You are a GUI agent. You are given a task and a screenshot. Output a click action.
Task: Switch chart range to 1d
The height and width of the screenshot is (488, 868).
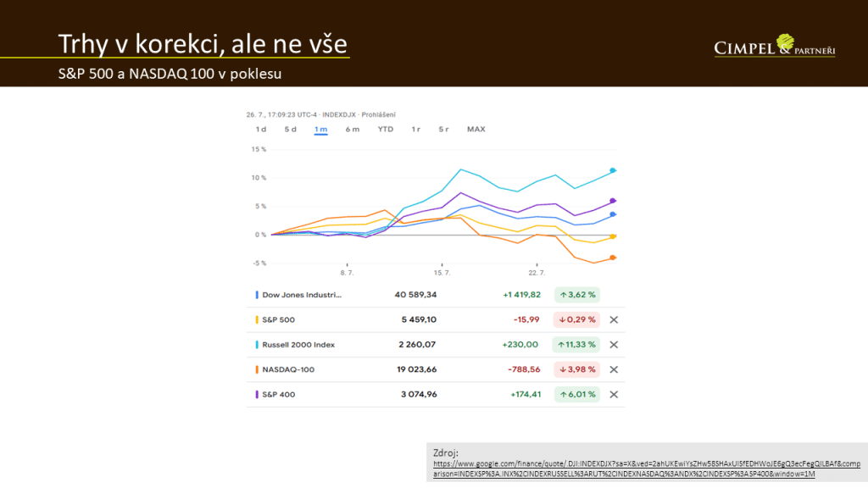[x=261, y=130]
